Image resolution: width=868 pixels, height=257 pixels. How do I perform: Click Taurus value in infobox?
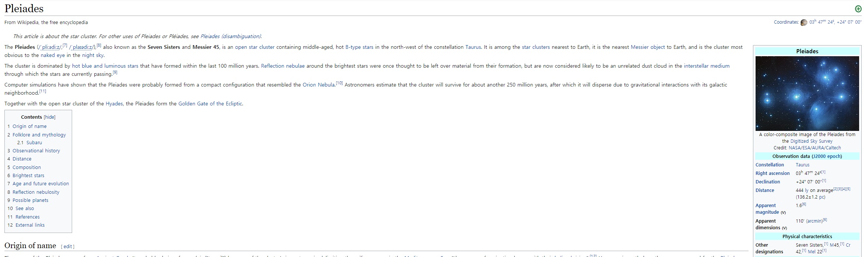click(803, 165)
